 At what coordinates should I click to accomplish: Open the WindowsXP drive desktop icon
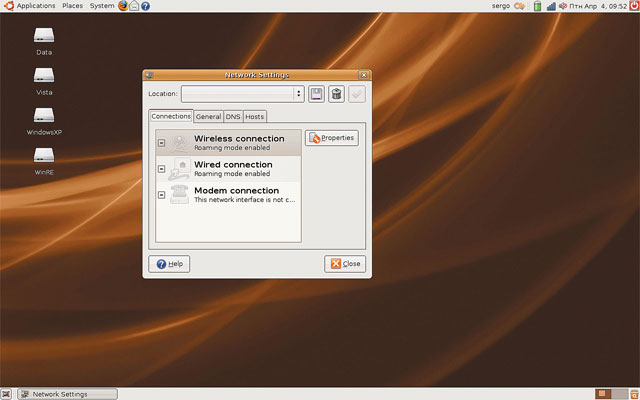click(44, 121)
